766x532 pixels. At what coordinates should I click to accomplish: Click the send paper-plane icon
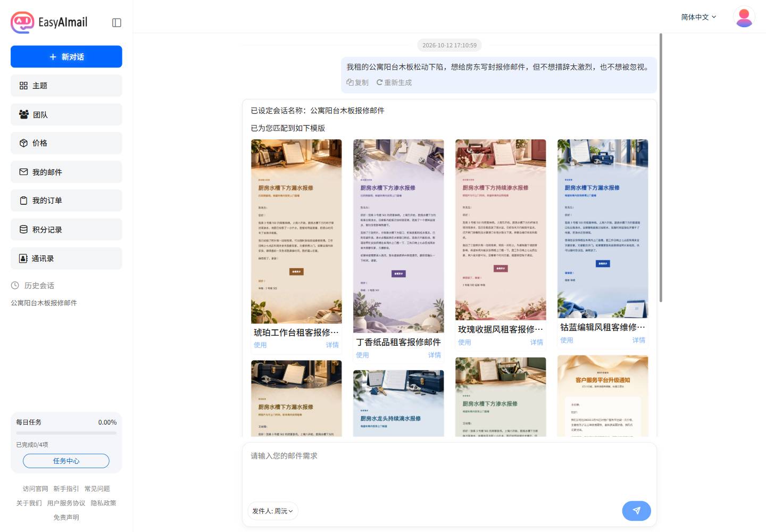click(637, 511)
